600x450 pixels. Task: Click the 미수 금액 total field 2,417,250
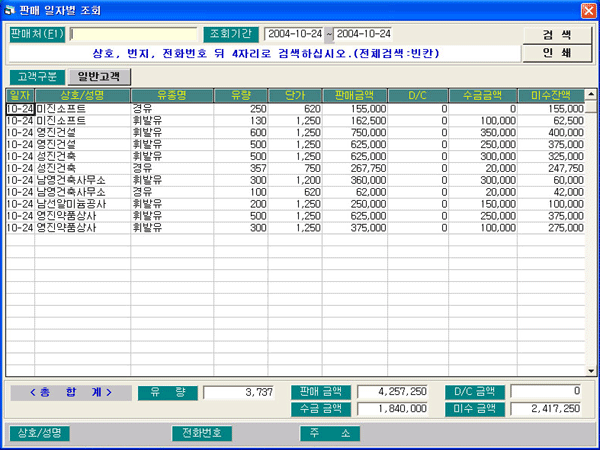click(x=546, y=409)
